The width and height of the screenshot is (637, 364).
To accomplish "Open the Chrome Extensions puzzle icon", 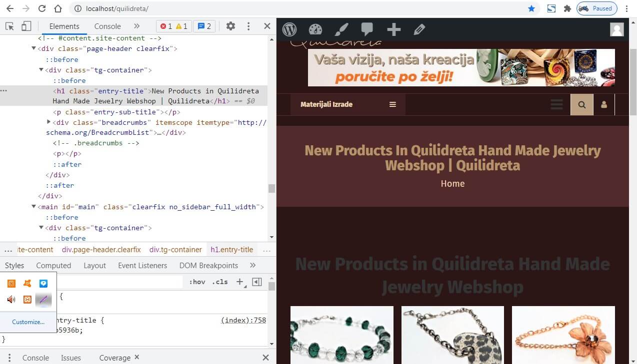I will pyautogui.click(x=567, y=8).
